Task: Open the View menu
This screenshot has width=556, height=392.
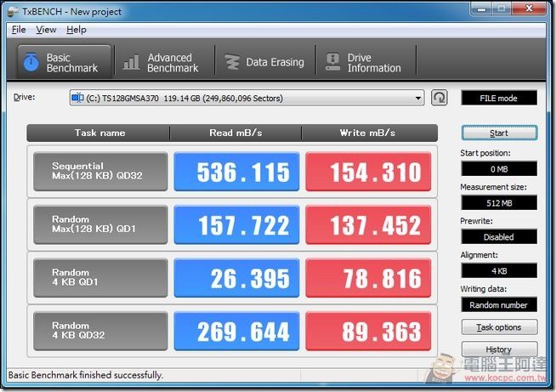Action: [x=46, y=30]
